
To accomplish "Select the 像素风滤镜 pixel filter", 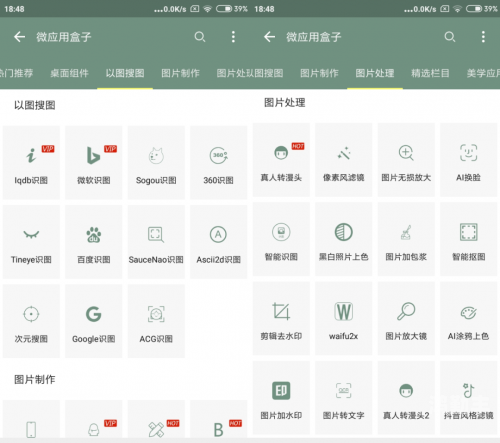I will 344,160.
